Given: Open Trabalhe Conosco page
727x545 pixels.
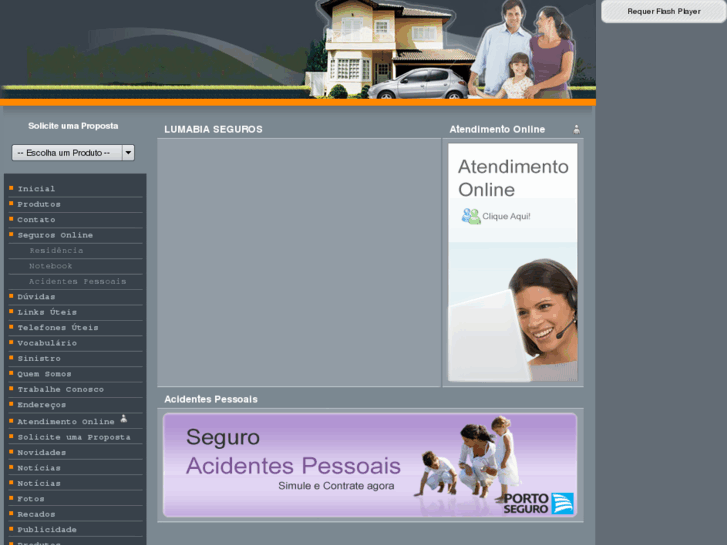Looking at the screenshot, I should click(x=61, y=389).
